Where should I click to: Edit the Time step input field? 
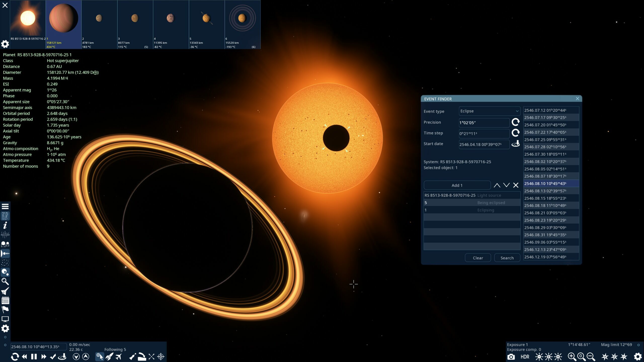pyautogui.click(x=484, y=133)
